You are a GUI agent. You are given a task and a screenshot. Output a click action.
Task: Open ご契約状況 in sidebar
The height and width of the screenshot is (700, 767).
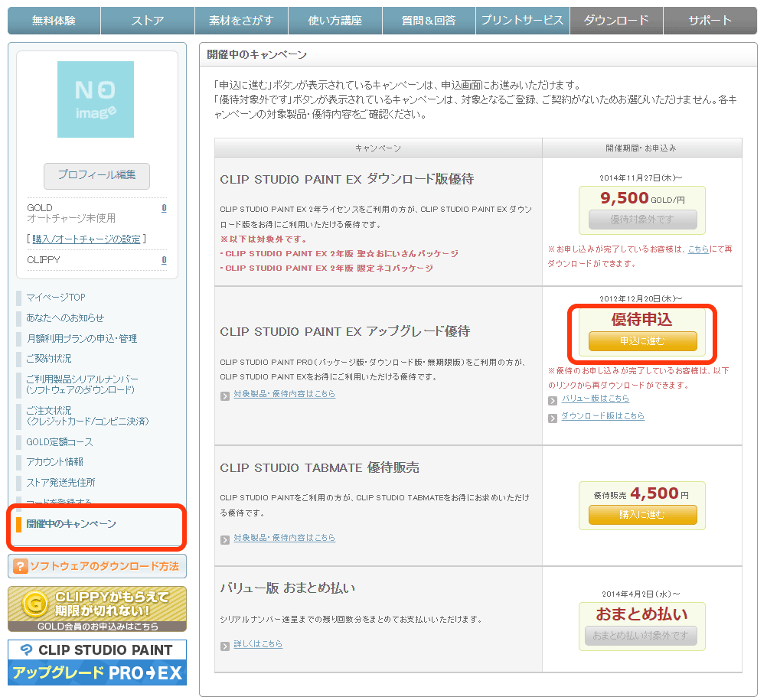pos(49,358)
